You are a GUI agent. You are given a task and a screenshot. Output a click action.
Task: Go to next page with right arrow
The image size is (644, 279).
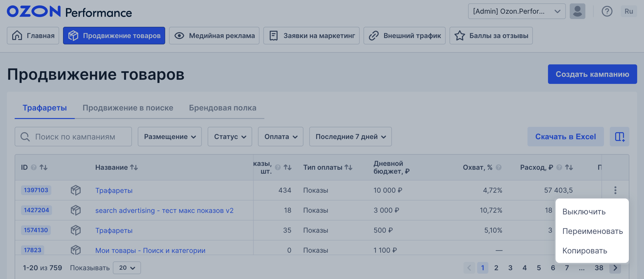(615, 268)
